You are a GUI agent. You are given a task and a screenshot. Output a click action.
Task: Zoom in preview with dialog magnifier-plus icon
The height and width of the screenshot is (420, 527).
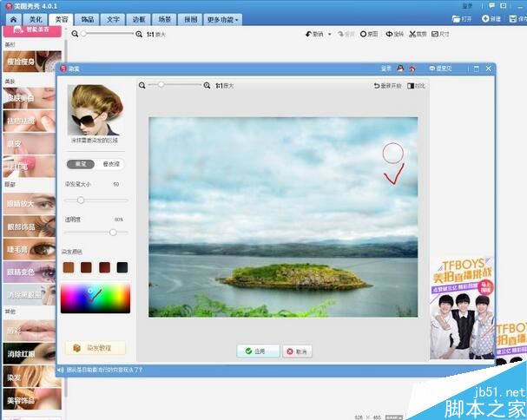[x=207, y=86]
